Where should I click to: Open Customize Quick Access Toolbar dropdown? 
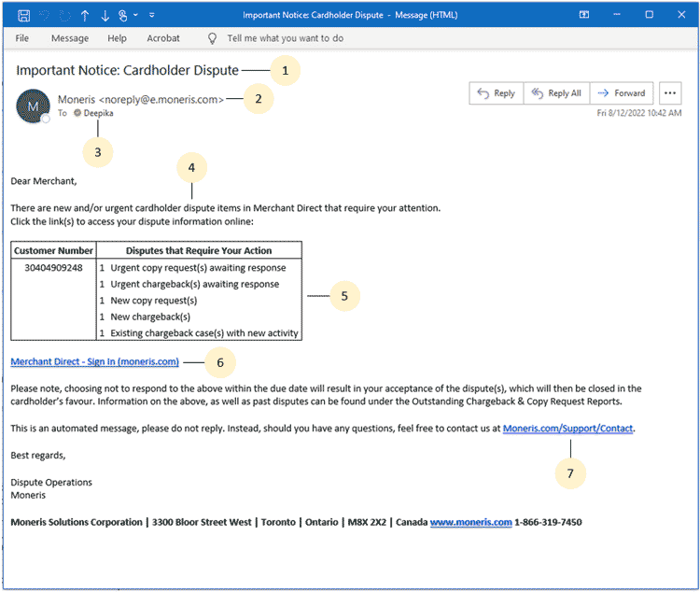[x=152, y=15]
